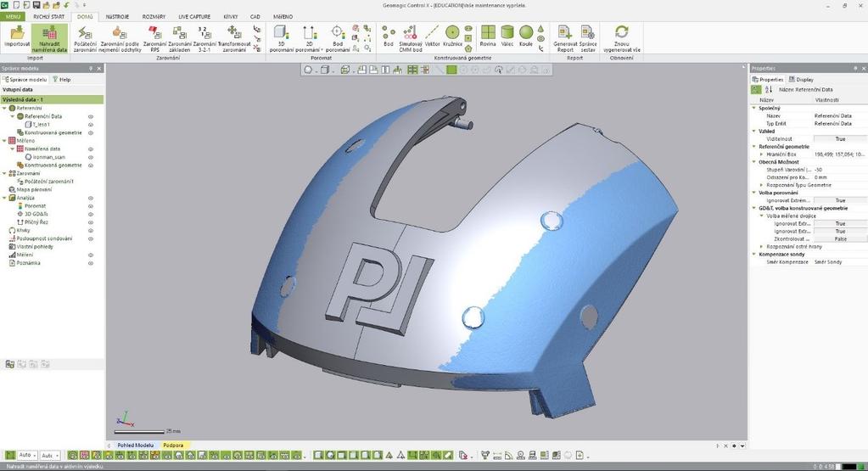Image resolution: width=868 pixels, height=471 pixels.
Task: Click the Výsledná data - 1 header
Action: coord(52,99)
